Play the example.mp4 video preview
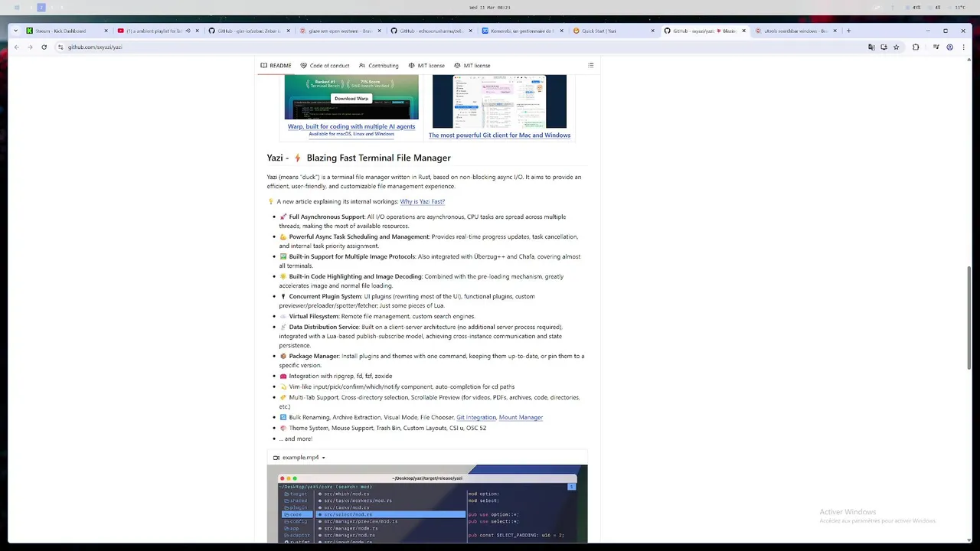The height and width of the screenshot is (551, 980). click(x=427, y=504)
